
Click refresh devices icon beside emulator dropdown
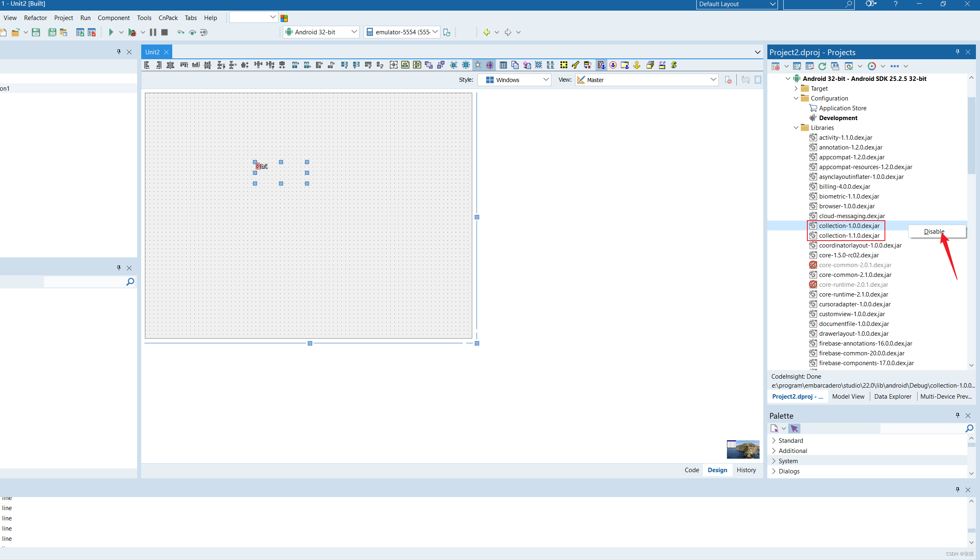pyautogui.click(x=447, y=32)
